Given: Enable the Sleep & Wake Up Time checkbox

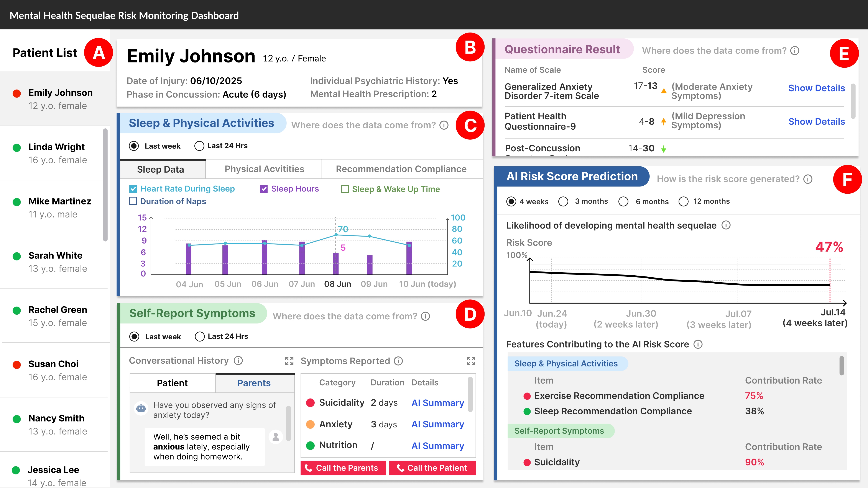Looking at the screenshot, I should click(x=345, y=189).
